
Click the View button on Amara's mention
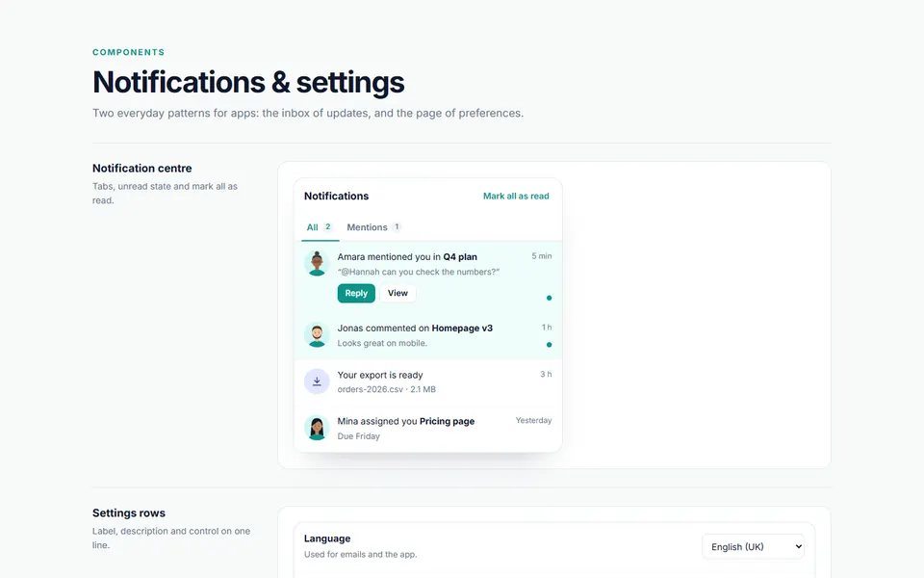398,293
